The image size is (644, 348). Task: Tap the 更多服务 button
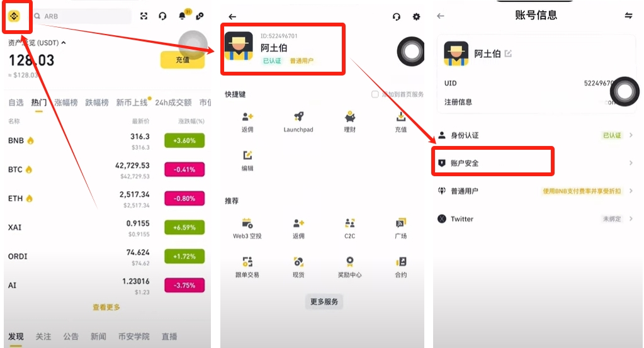tap(324, 301)
